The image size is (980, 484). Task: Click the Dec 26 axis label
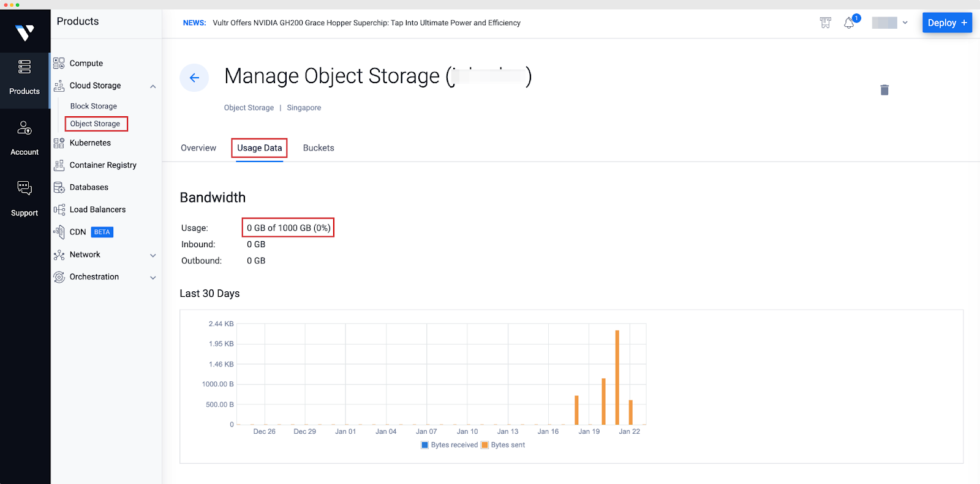click(264, 432)
